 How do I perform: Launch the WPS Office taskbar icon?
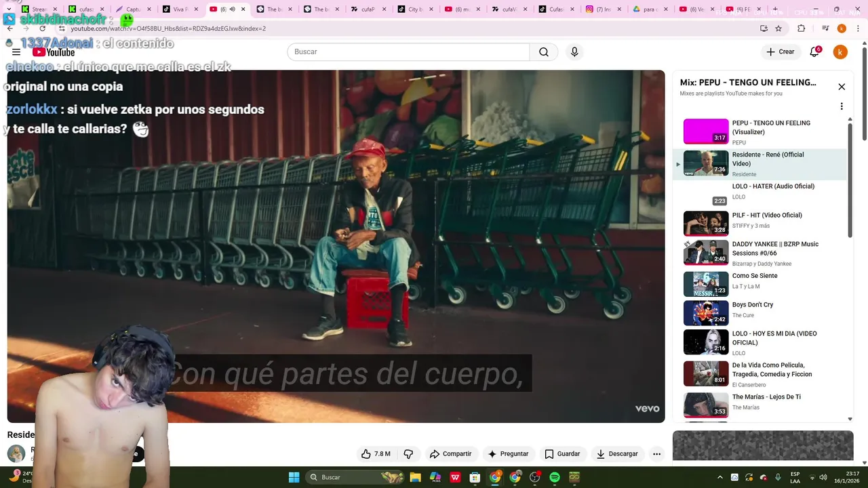455,477
